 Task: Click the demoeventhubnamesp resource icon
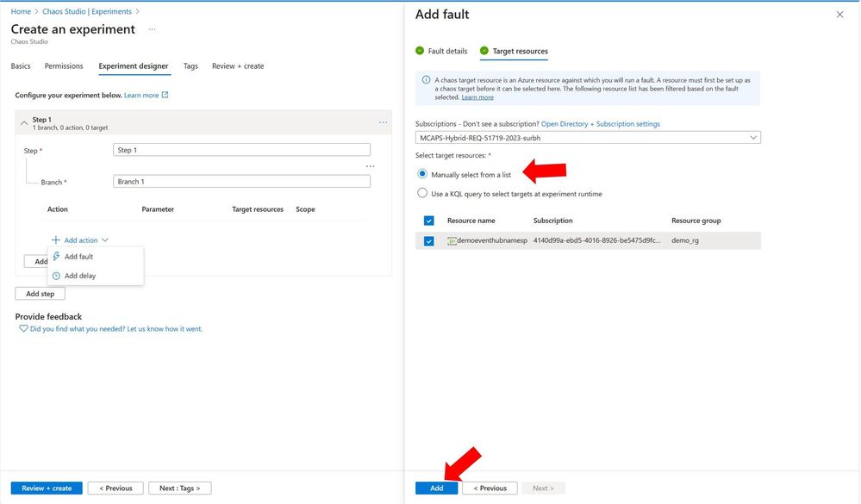452,240
